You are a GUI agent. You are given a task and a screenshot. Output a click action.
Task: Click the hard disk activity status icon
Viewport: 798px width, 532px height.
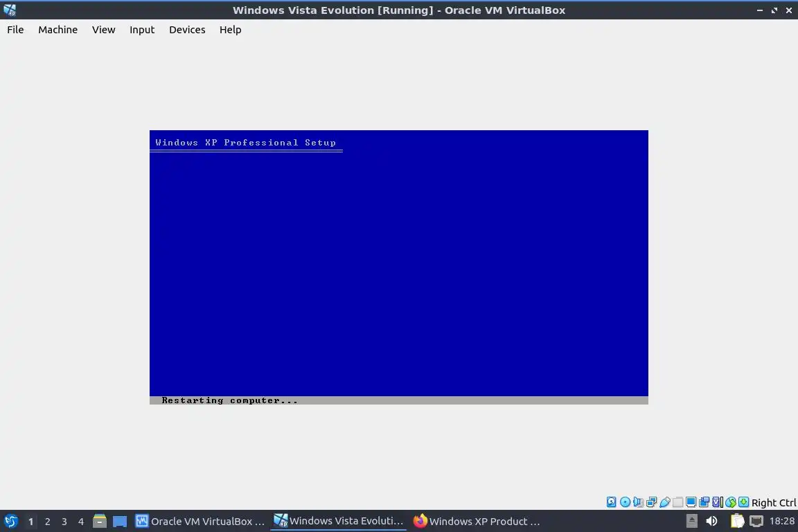[611, 502]
